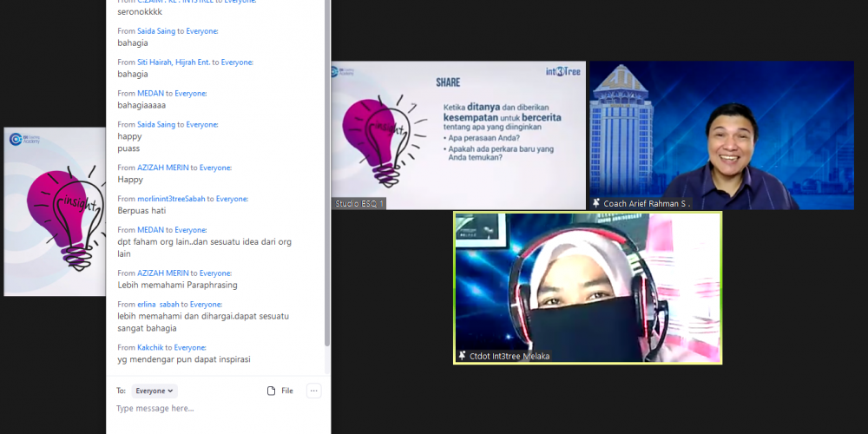Image resolution: width=868 pixels, height=434 pixels.
Task: Click MEDAN sender above the bahagiaaaaa message
Action: [x=150, y=93]
